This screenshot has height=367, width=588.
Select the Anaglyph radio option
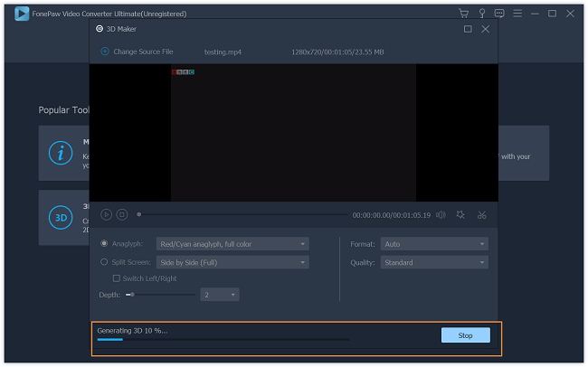point(104,244)
